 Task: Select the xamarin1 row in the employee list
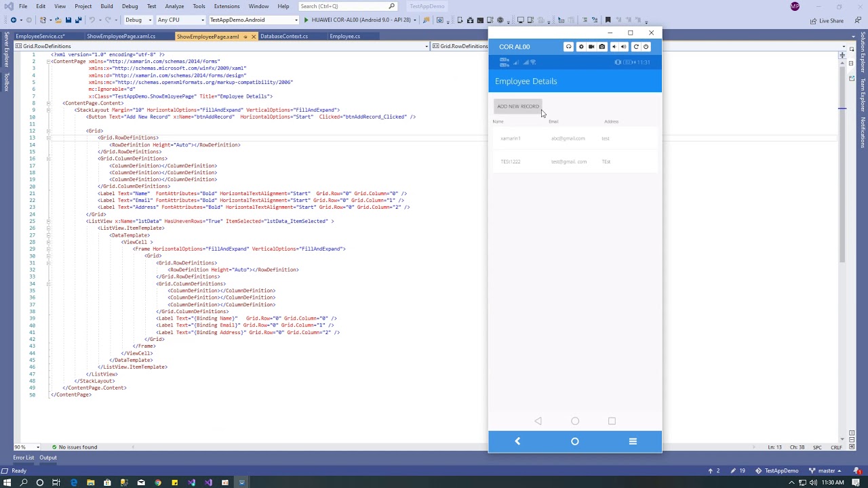(x=575, y=138)
